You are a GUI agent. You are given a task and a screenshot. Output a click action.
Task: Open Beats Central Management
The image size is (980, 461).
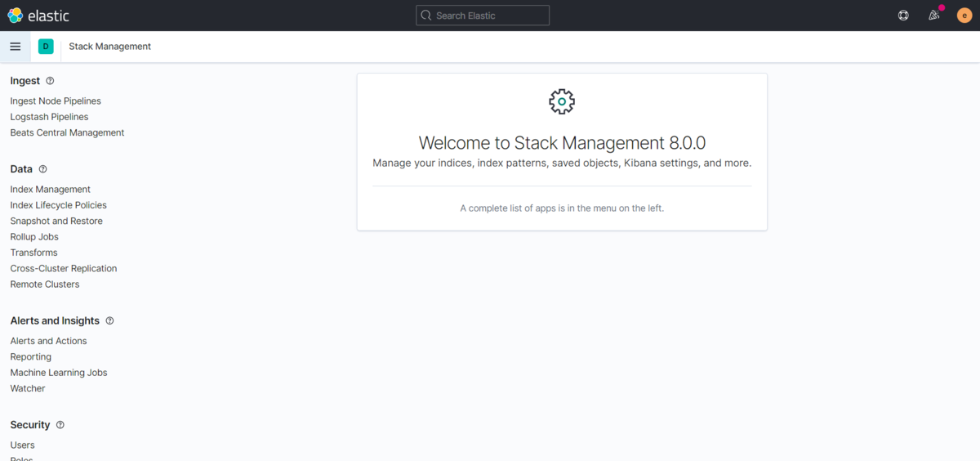pyautogui.click(x=67, y=132)
